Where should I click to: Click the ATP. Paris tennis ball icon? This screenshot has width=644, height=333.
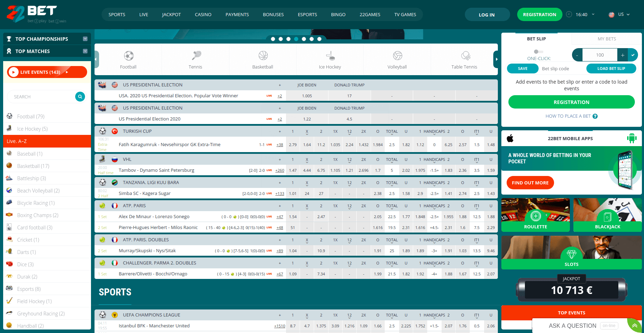pyautogui.click(x=102, y=205)
